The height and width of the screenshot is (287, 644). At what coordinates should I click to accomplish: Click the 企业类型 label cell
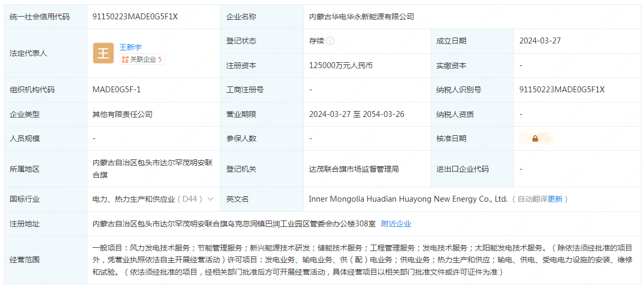46,114
